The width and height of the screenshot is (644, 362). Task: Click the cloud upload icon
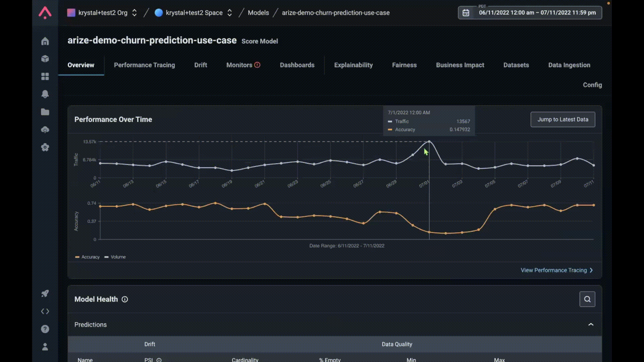coord(45,130)
